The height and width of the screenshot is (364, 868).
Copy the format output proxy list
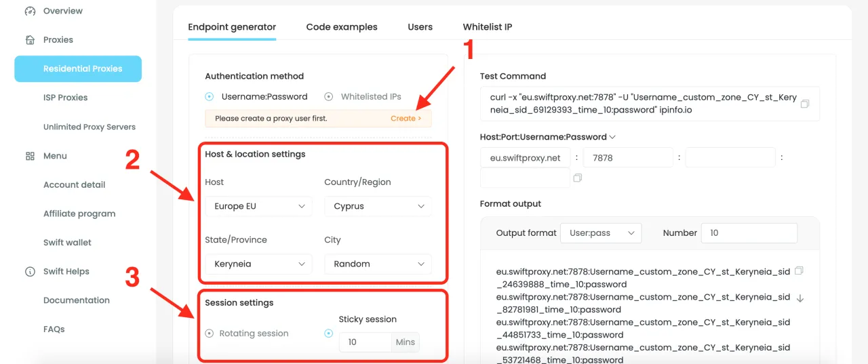tap(799, 271)
